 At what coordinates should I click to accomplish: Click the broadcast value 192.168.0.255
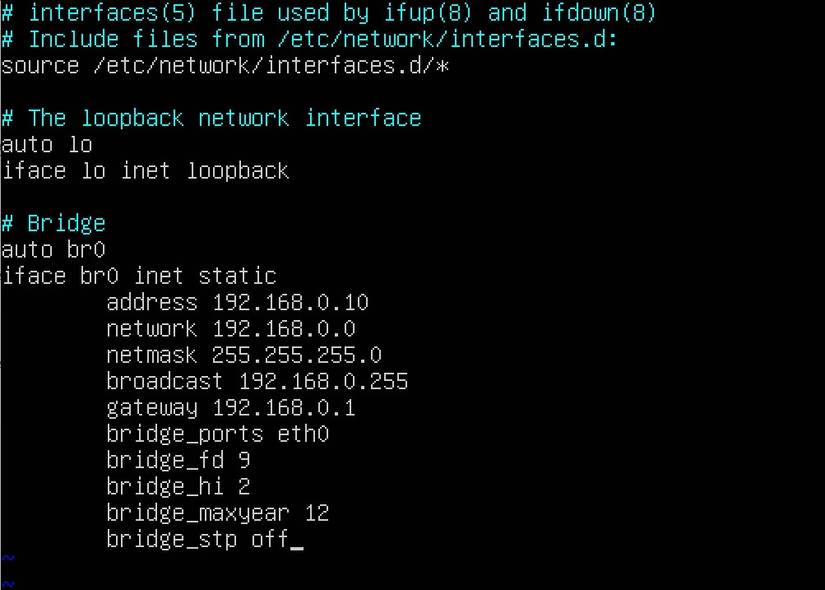(x=323, y=381)
